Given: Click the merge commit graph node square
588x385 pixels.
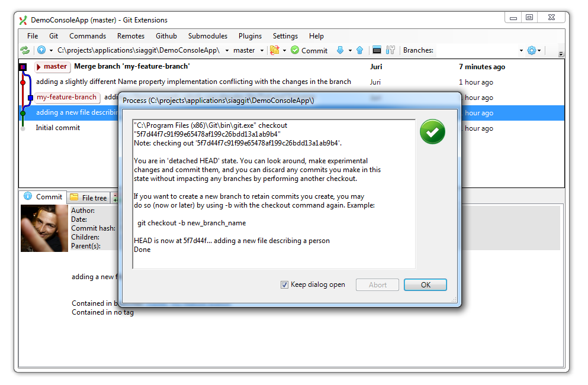Looking at the screenshot, I should pyautogui.click(x=23, y=67).
